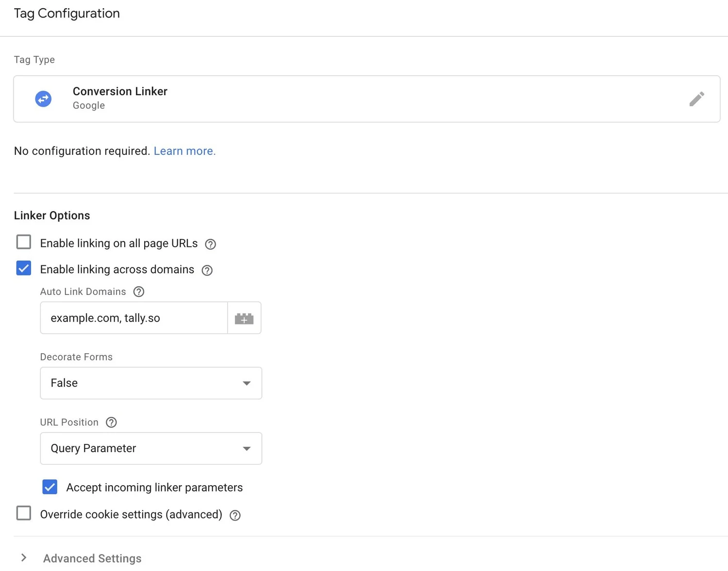The height and width of the screenshot is (571, 728).
Task: Click the blue Conversion Linker tag icon
Action: 43,98
